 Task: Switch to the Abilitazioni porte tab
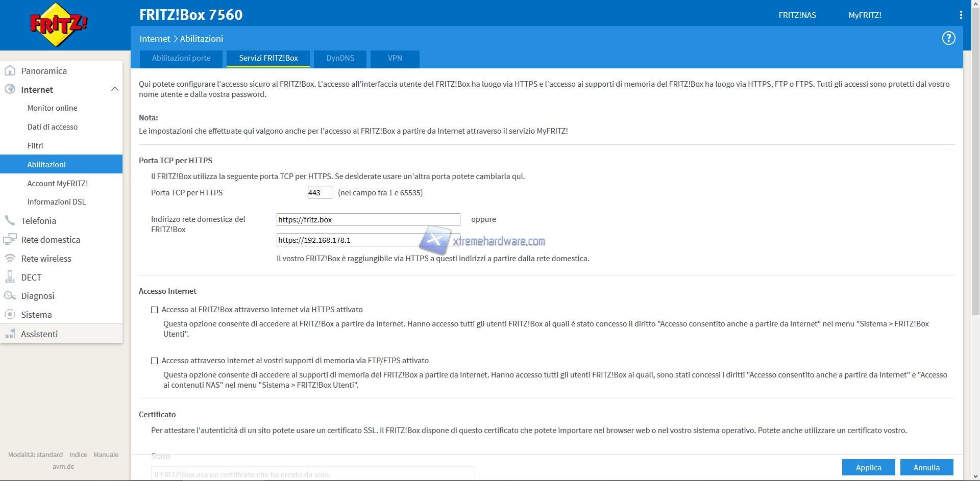[x=181, y=58]
